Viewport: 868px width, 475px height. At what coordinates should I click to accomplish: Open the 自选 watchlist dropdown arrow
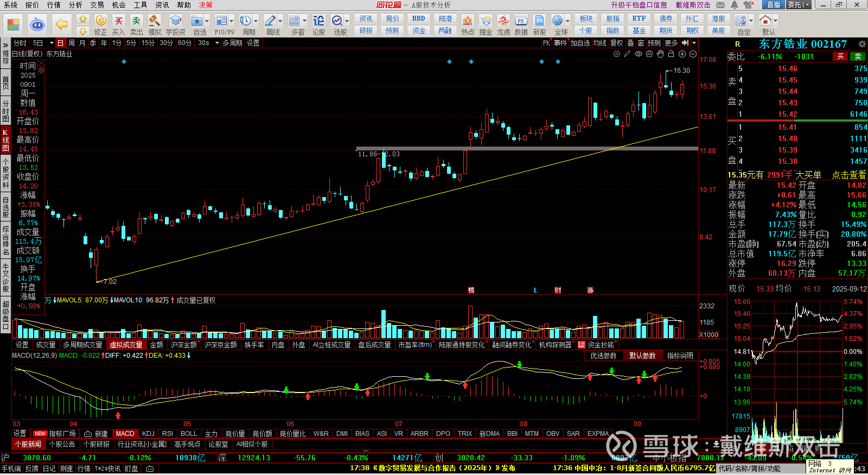[x=207, y=21]
